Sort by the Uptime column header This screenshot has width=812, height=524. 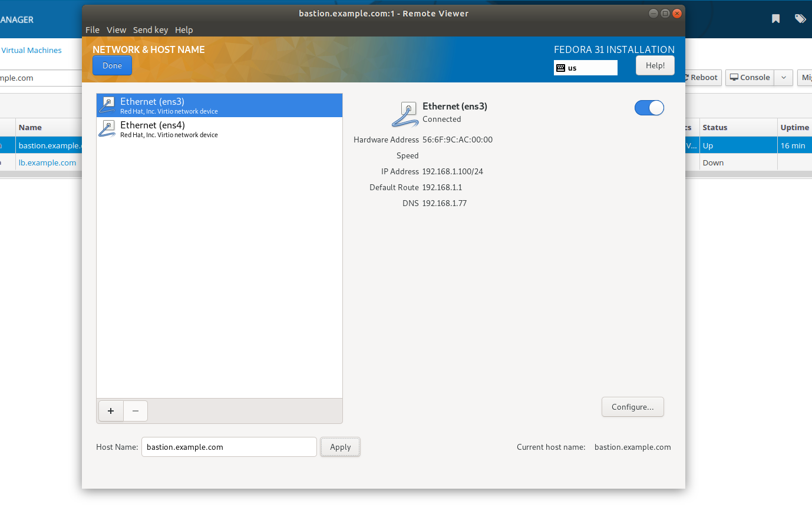tap(794, 127)
